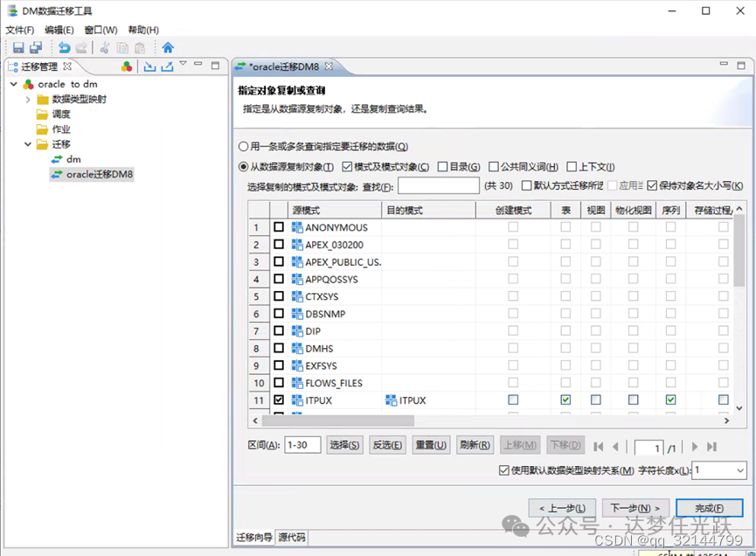Toggle 模式及模式对象 checkbox

click(347, 167)
